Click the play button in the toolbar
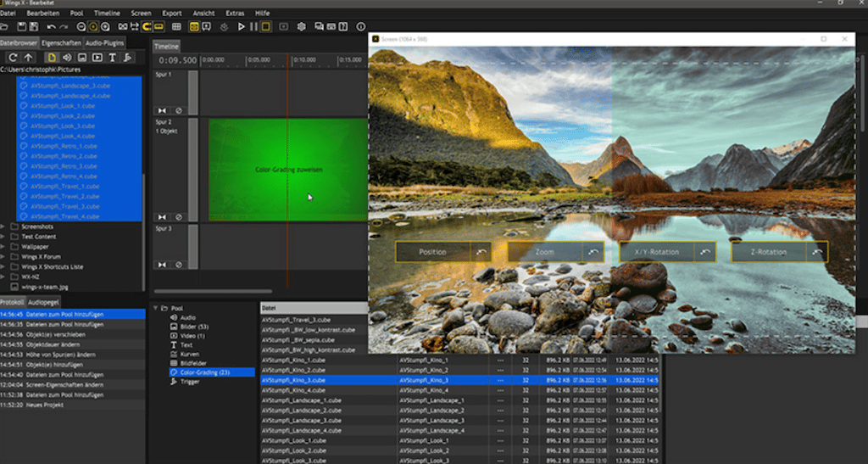 (242, 27)
